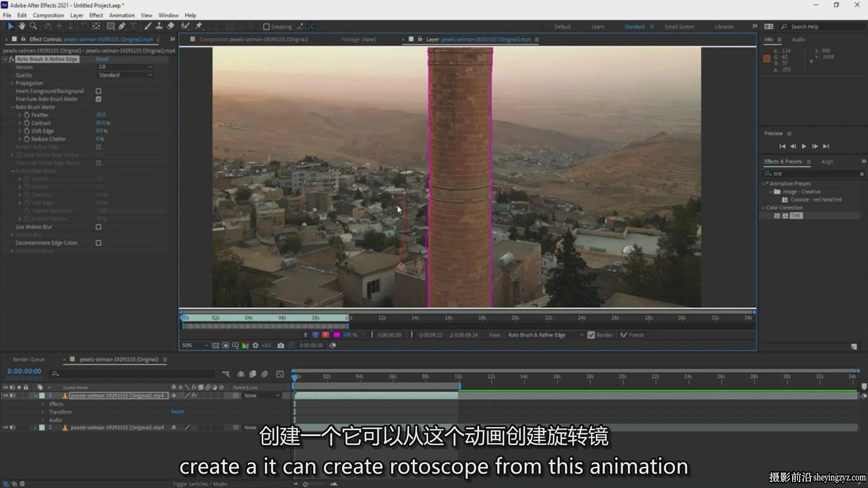Click the Freeze button
This screenshot has height=488, width=868.
[632, 335]
